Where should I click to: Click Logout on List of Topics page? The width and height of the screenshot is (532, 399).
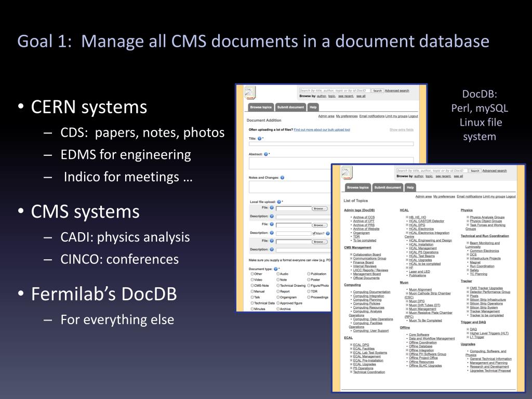[511, 196]
